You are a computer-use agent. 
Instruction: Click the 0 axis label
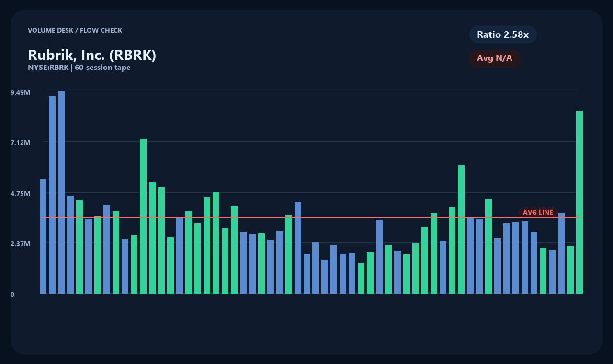pos(12,295)
